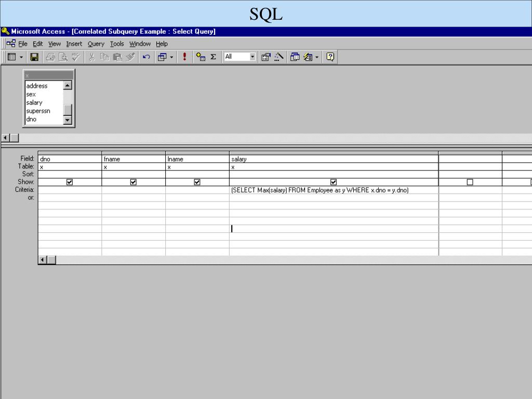
Task: Click field list scroll down arrow
Action: coord(68,120)
